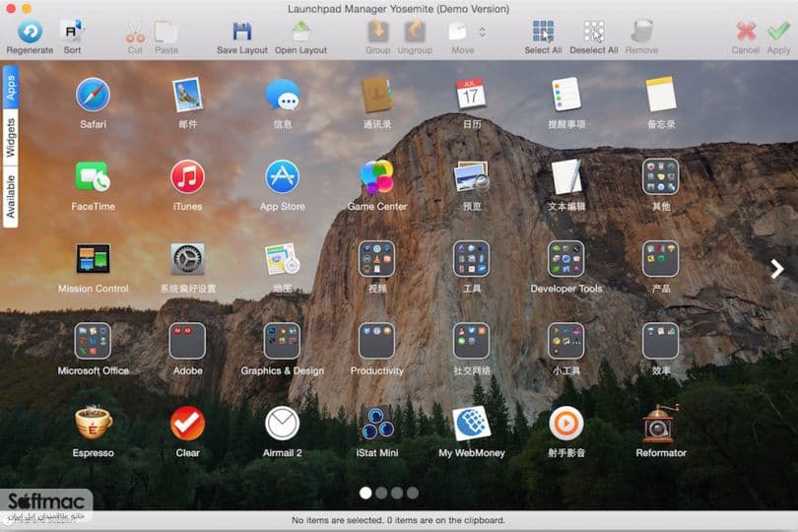Select the Messages speech bubble icon

point(283,95)
